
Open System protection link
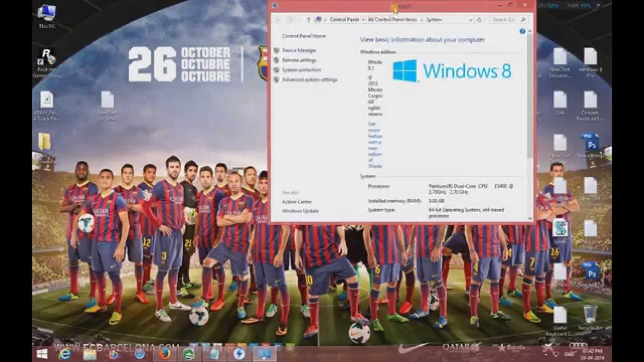301,70
